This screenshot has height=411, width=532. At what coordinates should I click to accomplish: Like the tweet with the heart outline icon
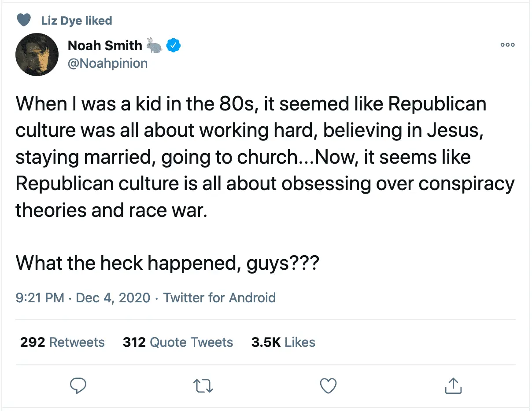(328, 386)
